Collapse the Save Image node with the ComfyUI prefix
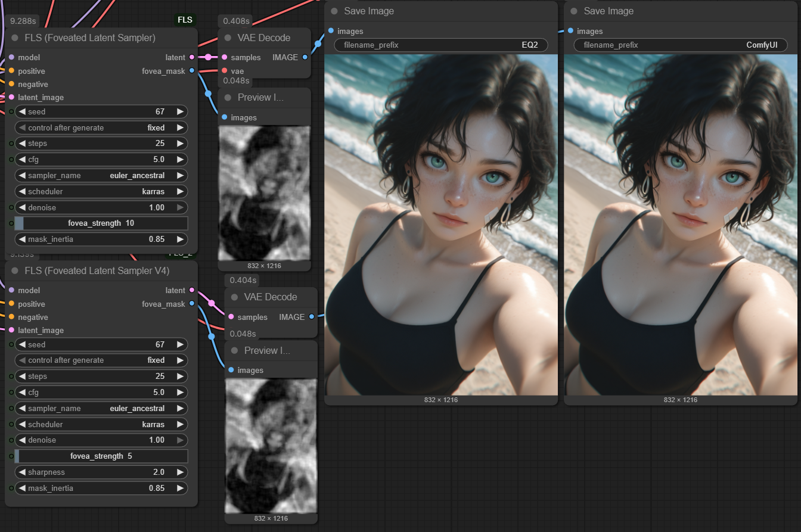The width and height of the screenshot is (801, 532). pyautogui.click(x=574, y=11)
